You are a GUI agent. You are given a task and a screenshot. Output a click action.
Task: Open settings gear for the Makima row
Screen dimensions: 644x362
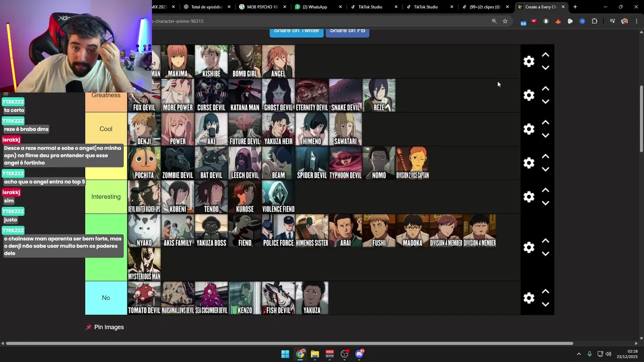pos(529,61)
